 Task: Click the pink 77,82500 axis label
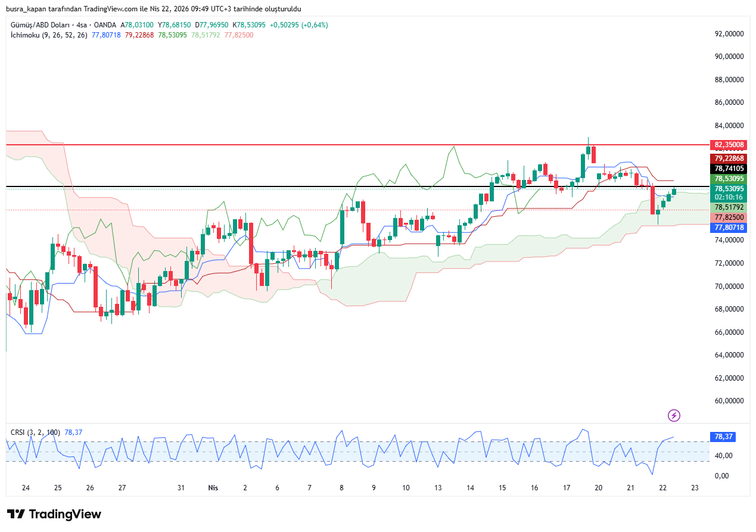coord(729,217)
